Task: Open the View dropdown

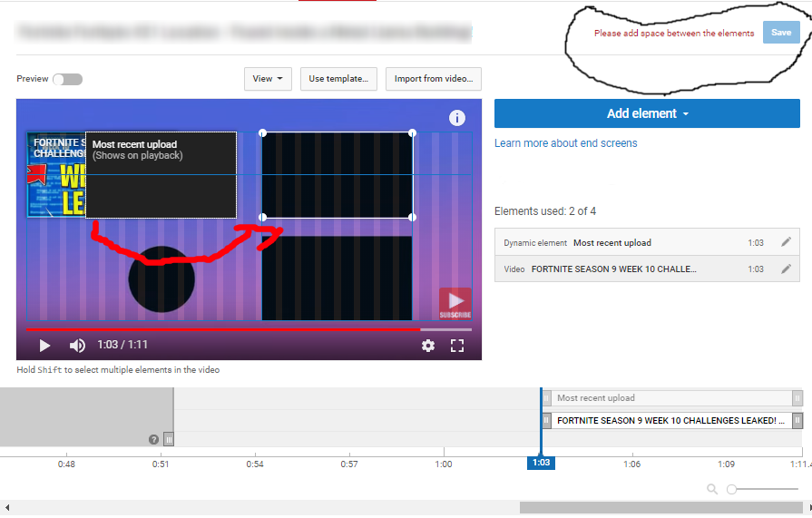Action: 268,79
